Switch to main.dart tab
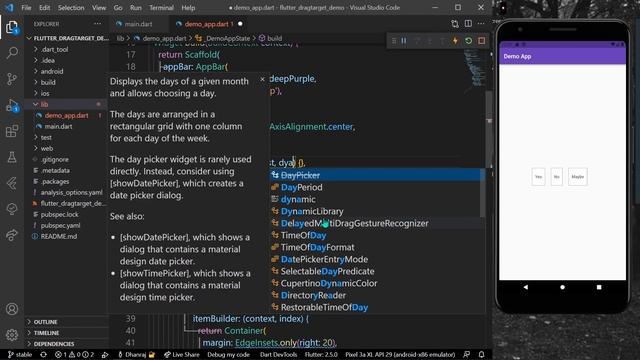 click(x=138, y=24)
